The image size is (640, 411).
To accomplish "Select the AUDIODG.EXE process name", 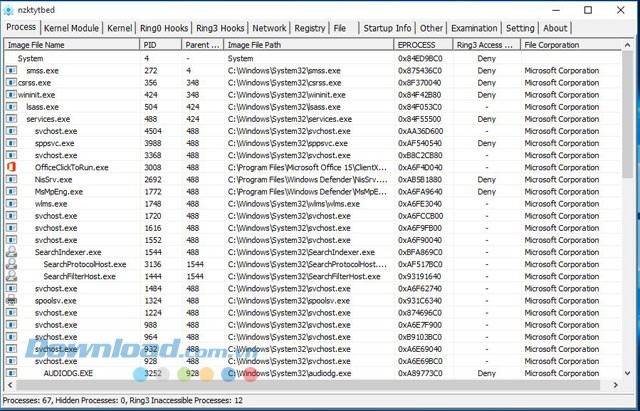I will [x=68, y=373].
